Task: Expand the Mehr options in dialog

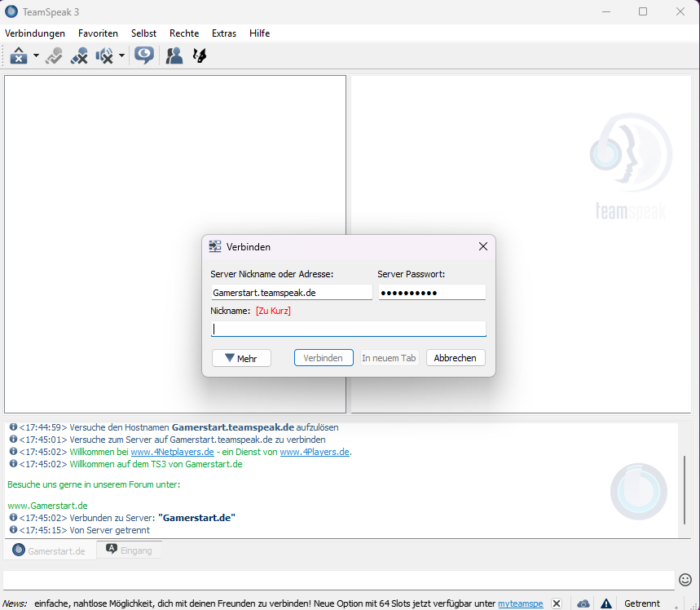Action: (x=241, y=358)
